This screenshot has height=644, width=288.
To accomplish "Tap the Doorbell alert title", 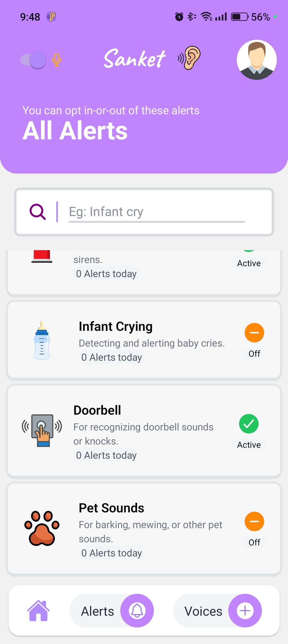I will coord(97,410).
